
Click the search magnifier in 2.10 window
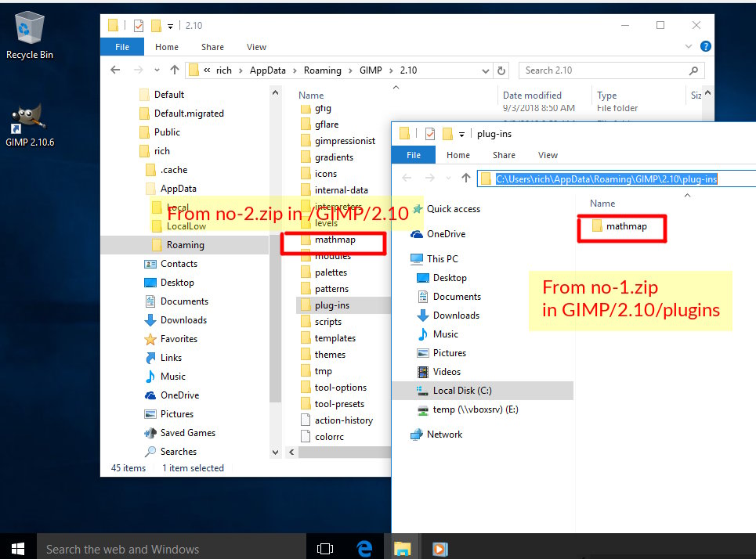(x=694, y=70)
